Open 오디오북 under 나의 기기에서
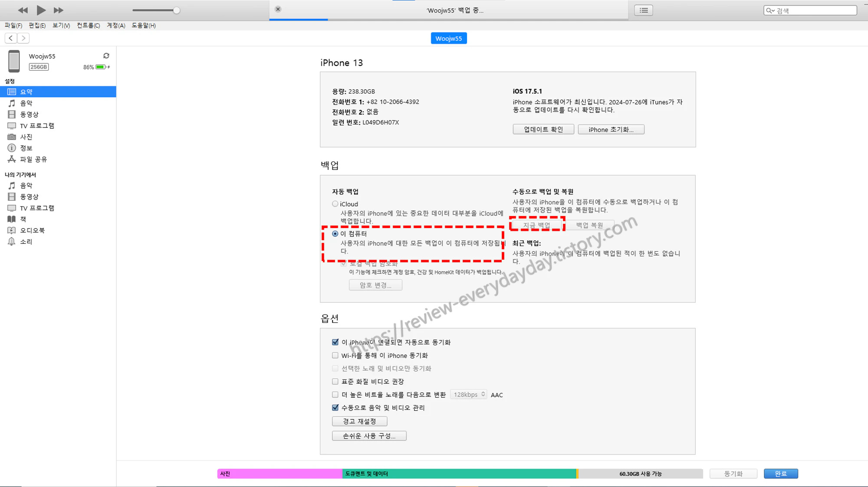 (32, 230)
